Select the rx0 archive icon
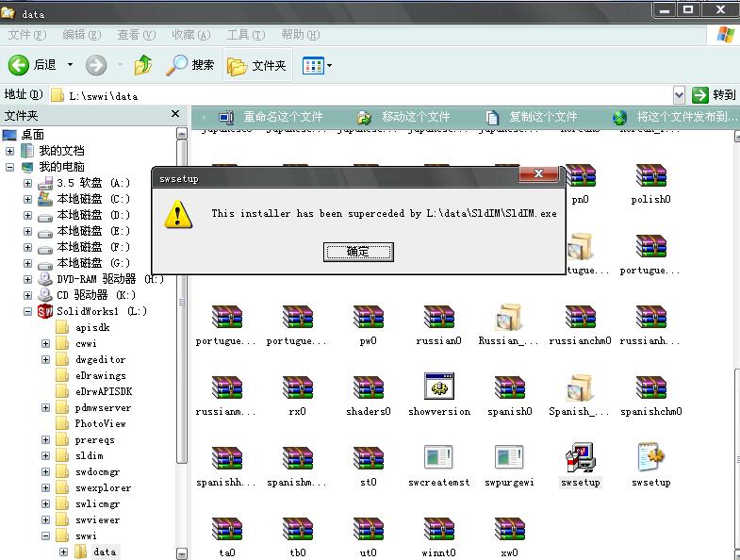Image resolution: width=740 pixels, height=560 pixels. (x=297, y=387)
